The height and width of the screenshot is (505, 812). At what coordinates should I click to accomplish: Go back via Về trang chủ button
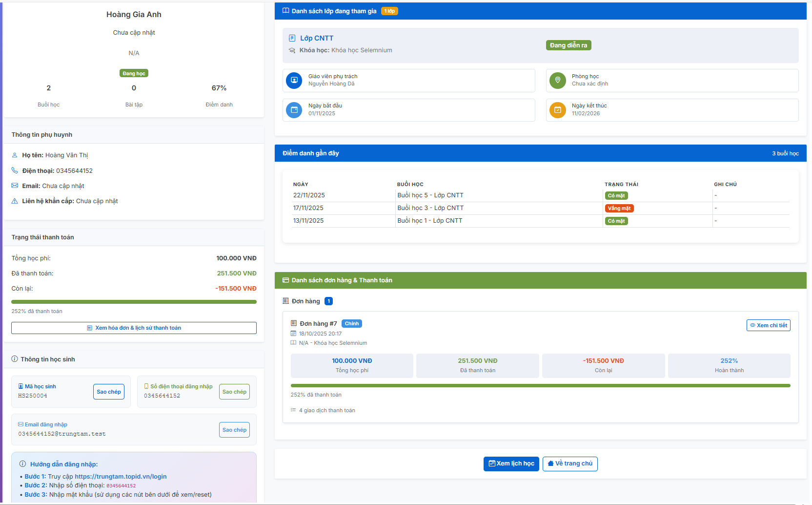click(569, 463)
